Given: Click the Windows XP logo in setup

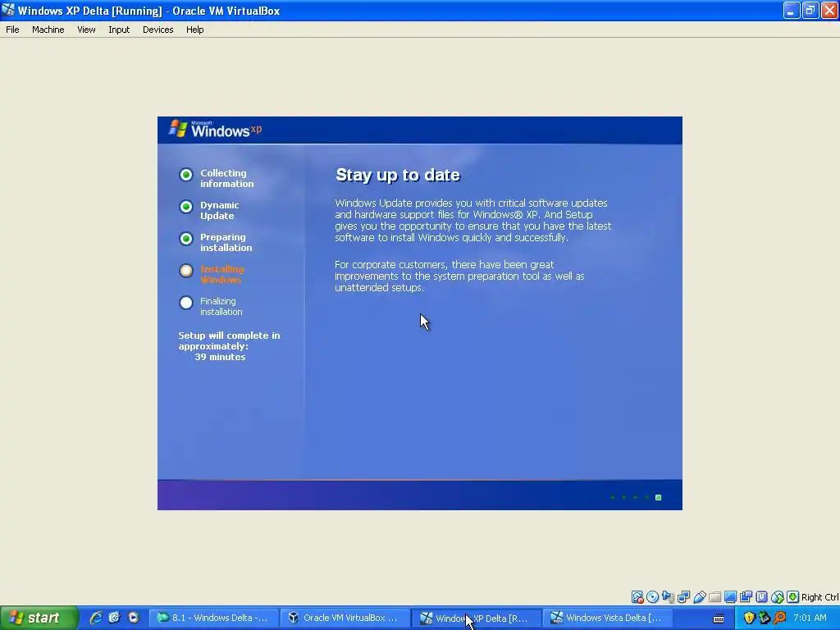Looking at the screenshot, I should click(215, 129).
